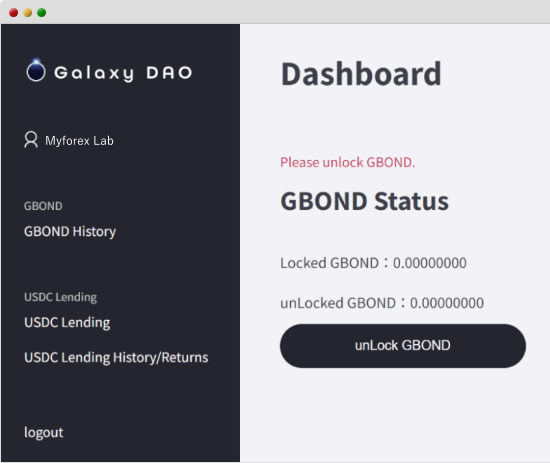
Task: Open the Myforex Lab account name
Action: click(79, 141)
